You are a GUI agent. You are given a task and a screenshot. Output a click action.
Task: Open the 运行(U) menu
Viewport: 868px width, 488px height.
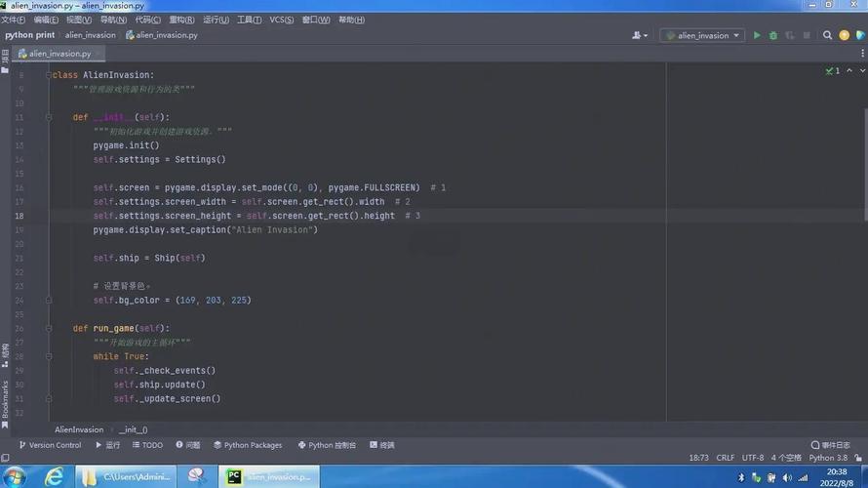click(x=216, y=20)
